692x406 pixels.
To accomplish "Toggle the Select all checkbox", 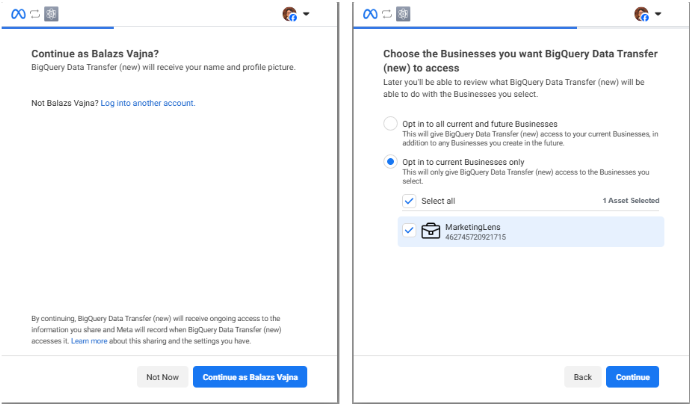I will [x=408, y=201].
